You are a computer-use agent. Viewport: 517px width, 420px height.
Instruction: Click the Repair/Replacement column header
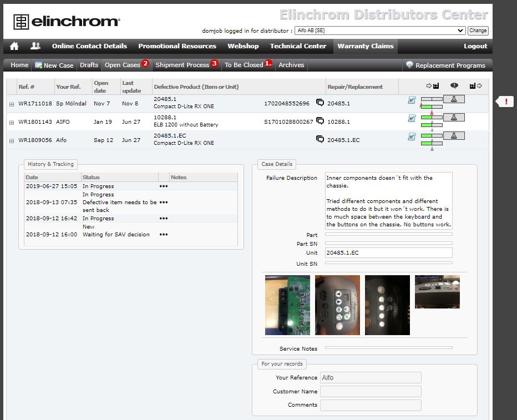coord(355,87)
